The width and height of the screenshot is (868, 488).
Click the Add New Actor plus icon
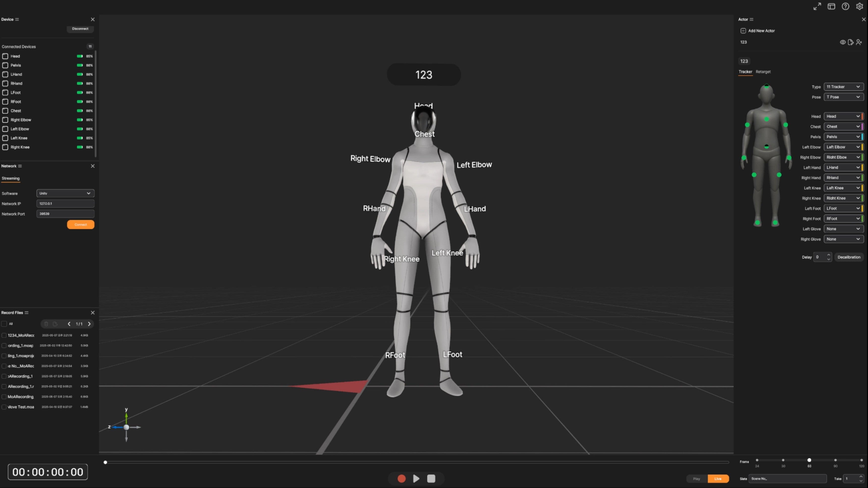pos(743,31)
